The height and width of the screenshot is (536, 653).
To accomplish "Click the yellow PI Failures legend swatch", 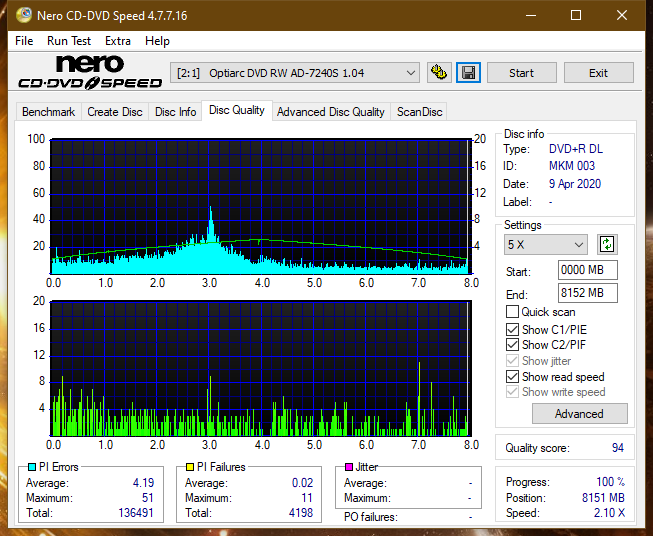I will (190, 467).
